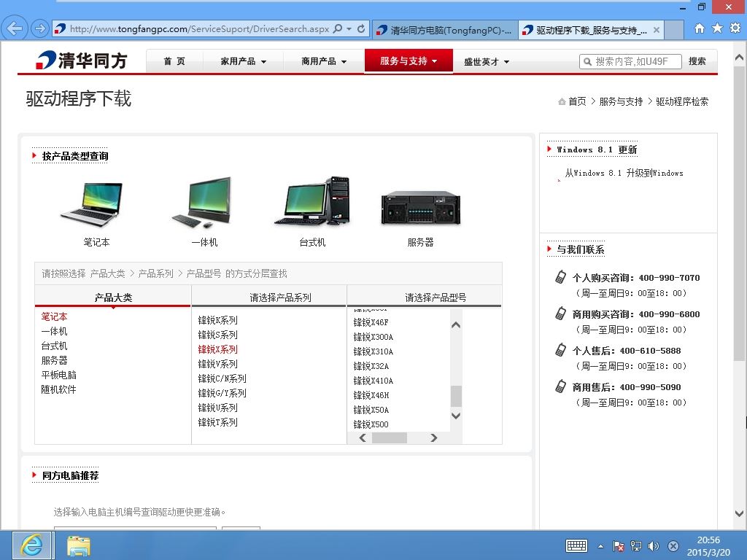This screenshot has height=560, width=747.
Task: Select the 服务器 server picture
Action: point(421,208)
